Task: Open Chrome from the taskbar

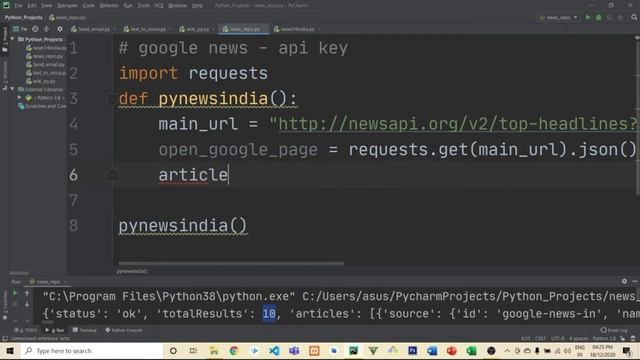Action: [233, 351]
